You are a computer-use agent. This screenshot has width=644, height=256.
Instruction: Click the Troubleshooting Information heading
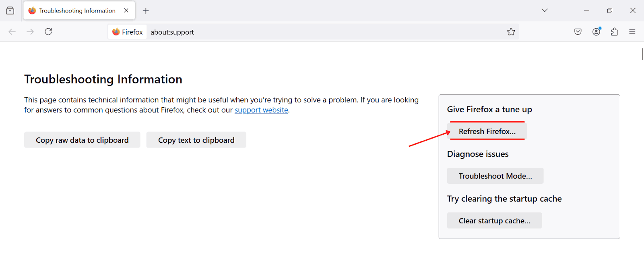pyautogui.click(x=103, y=79)
